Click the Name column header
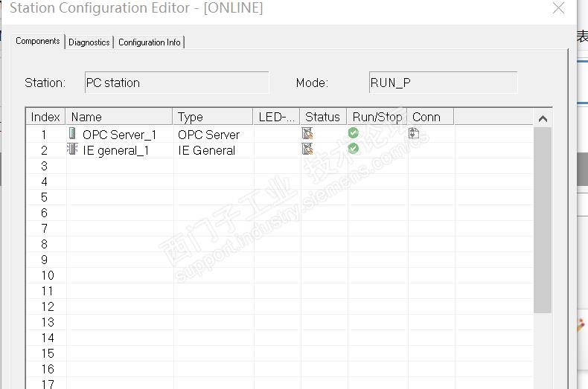The image size is (588, 389). [x=119, y=117]
